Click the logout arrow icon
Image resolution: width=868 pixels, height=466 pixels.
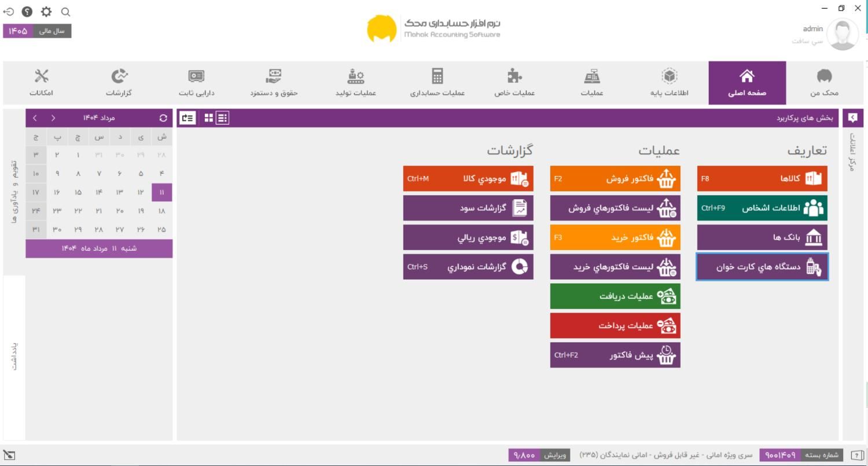click(x=9, y=12)
